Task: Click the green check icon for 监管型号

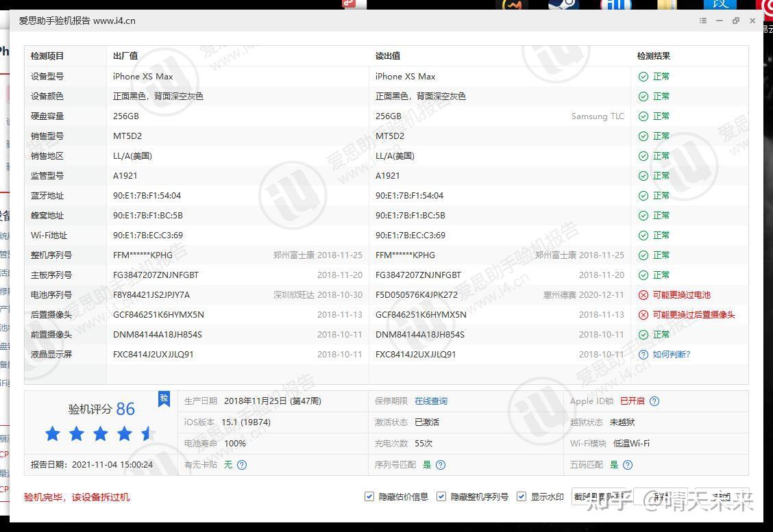Action: click(643, 176)
